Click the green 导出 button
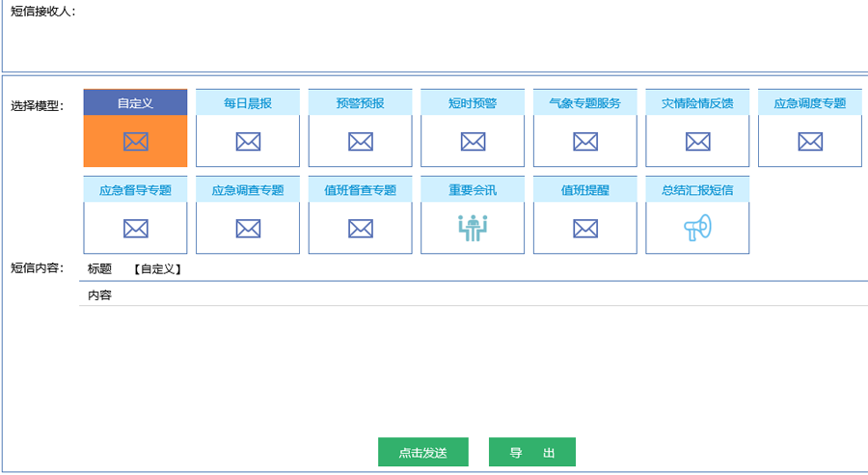Viewport: 868px width, 475px height. click(x=531, y=453)
